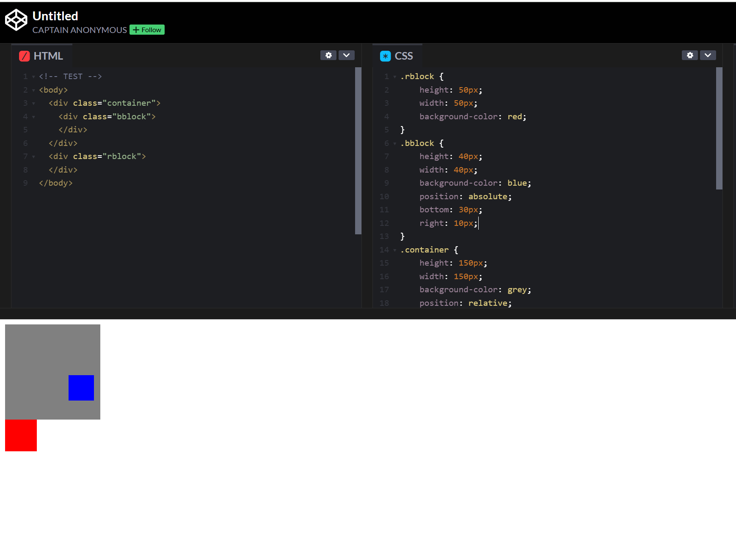Collapse the body element code fold

(33, 90)
